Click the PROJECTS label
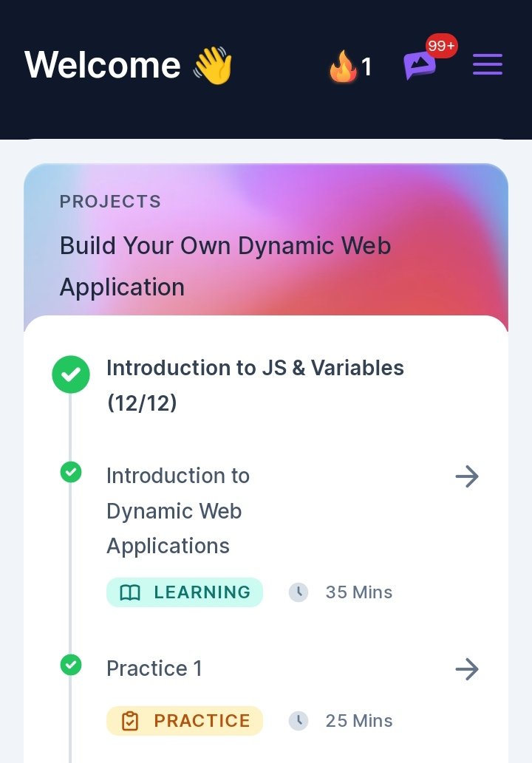This screenshot has height=763, width=532. click(x=110, y=202)
